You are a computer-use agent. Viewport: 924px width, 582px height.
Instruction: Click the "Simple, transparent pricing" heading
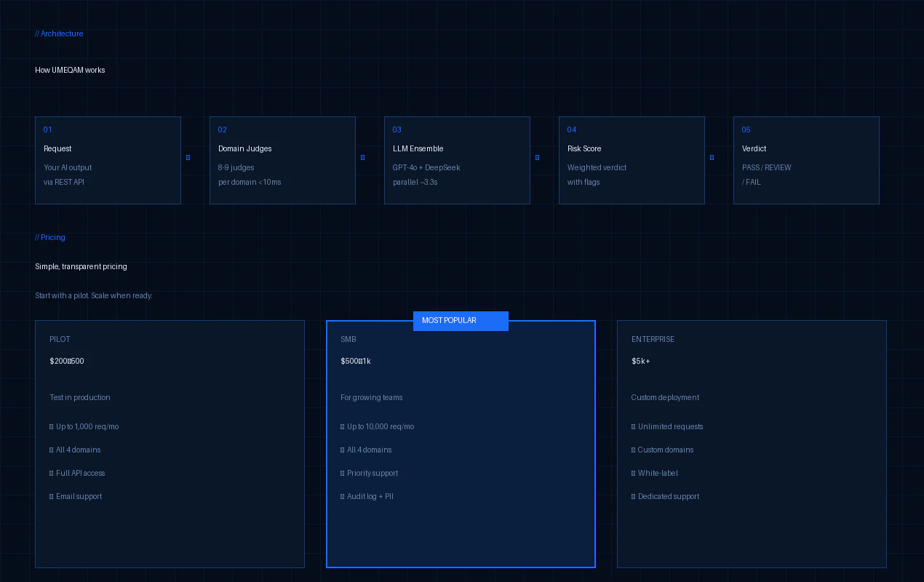[x=81, y=266]
